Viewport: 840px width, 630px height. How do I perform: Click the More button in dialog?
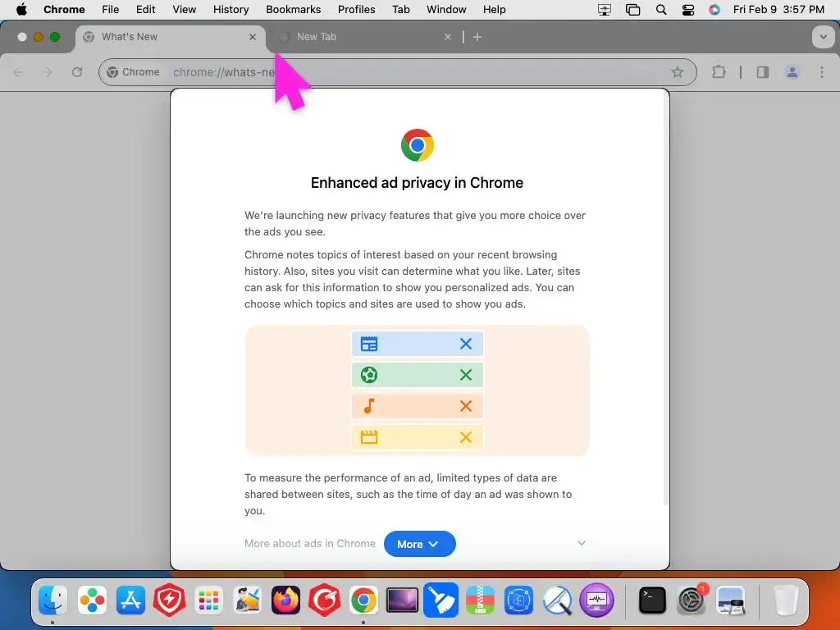coord(419,544)
